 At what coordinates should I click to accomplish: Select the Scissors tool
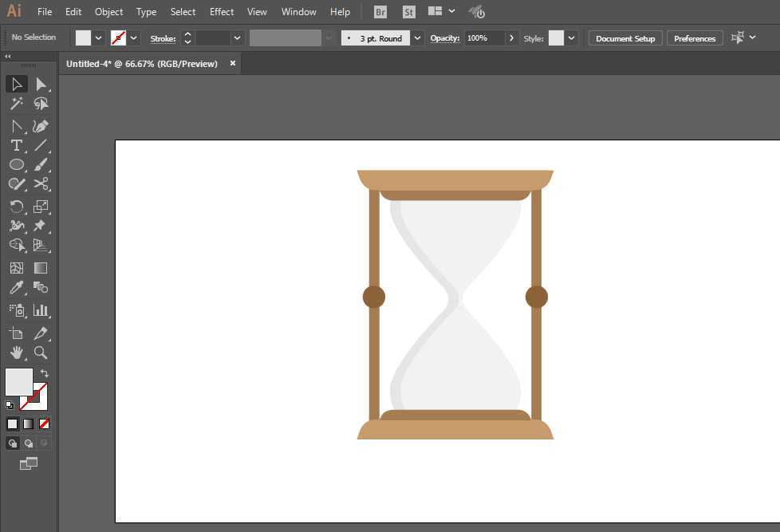[x=41, y=183]
